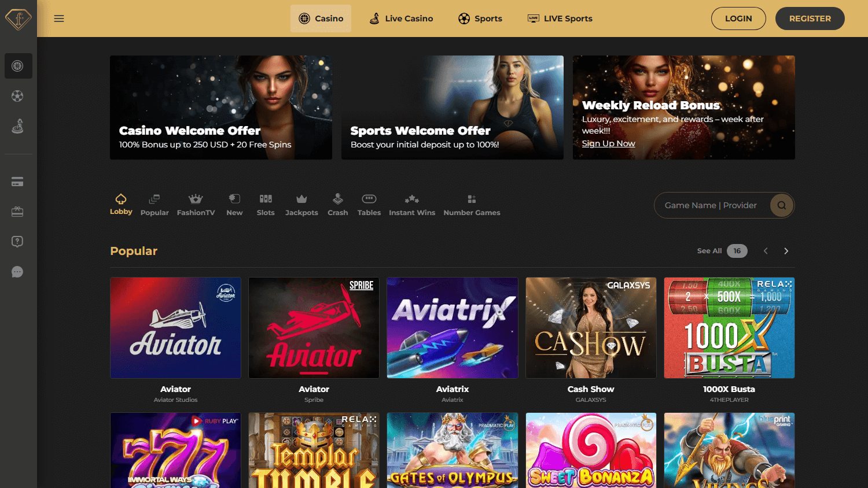Switch to the Live Casino tab
The height and width of the screenshot is (488, 868).
(x=401, y=18)
